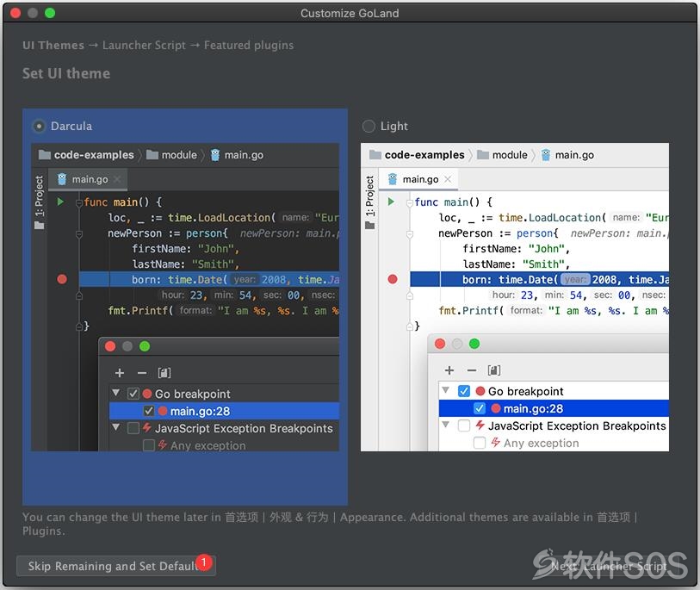Viewport: 700px width, 590px height.
Task: Click code-examples folder breadcrumb in Darcula preview
Action: pyautogui.click(x=86, y=155)
